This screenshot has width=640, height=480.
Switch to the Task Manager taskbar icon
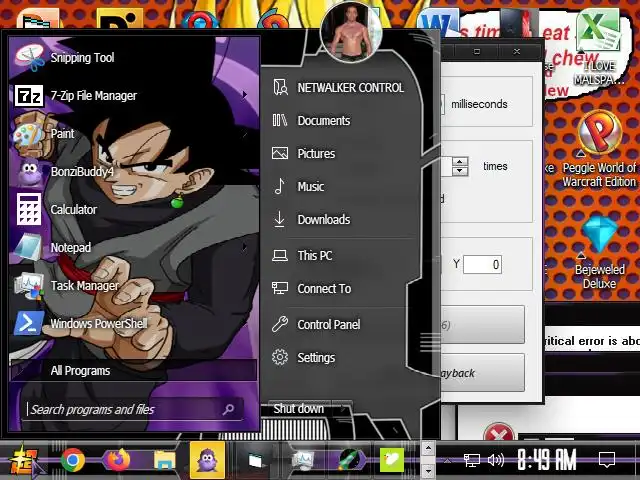tap(302, 460)
